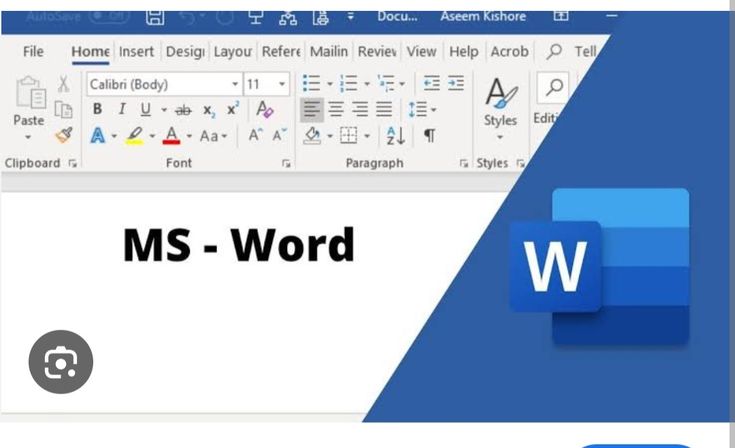Open the bullet library dropdown arrow
735x448 pixels.
[x=330, y=84]
